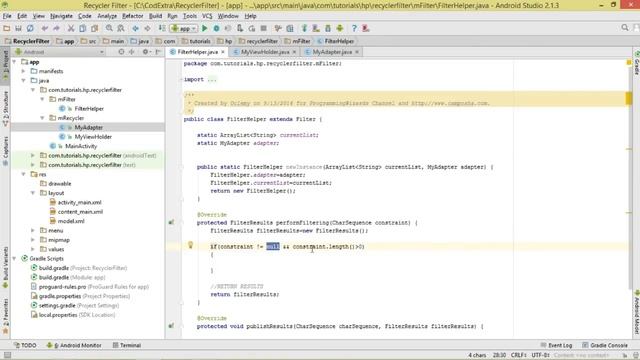Collapse the mFilter package

pyautogui.click(x=42, y=99)
